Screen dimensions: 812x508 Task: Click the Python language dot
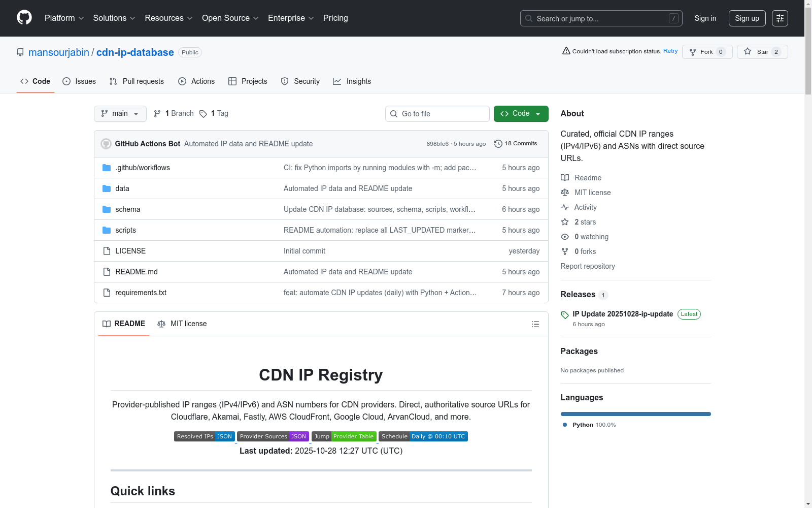coord(565,425)
